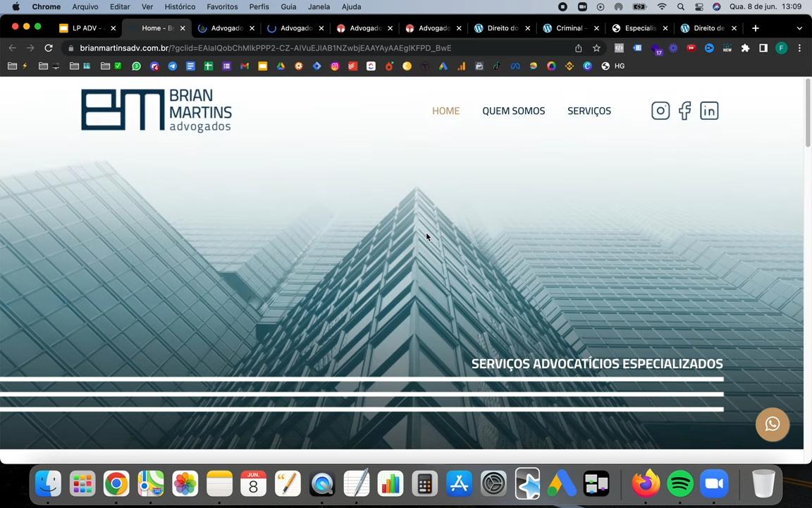Close the LP ADV tab

click(x=113, y=28)
